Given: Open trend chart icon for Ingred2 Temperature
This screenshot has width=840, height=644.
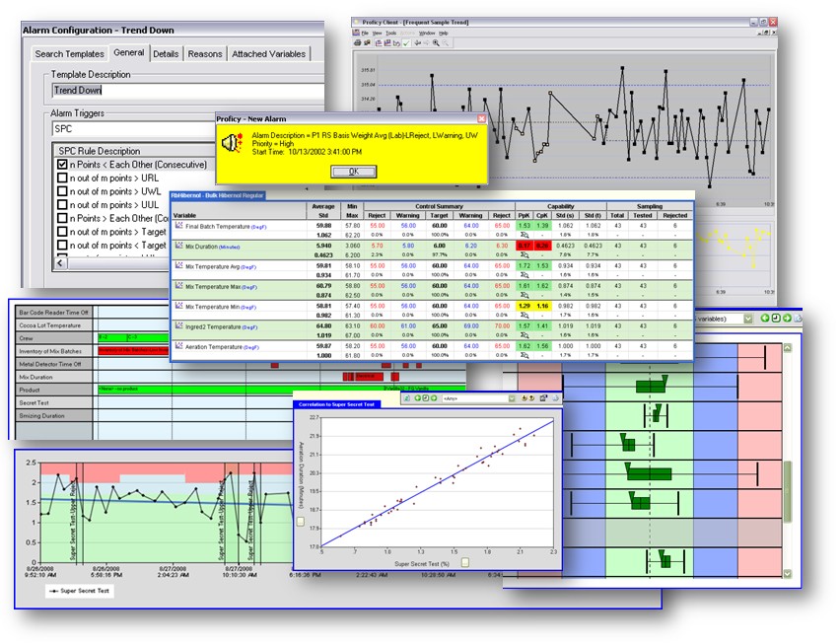Looking at the screenshot, I should click(x=179, y=325).
